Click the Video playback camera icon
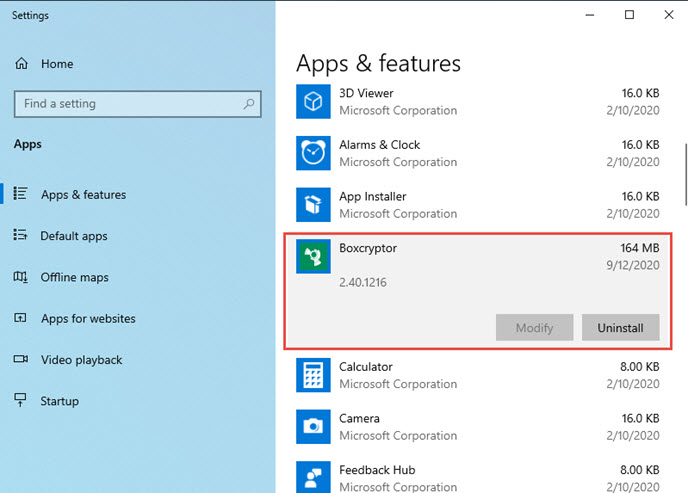Screen dimensions: 688x493 point(20,359)
